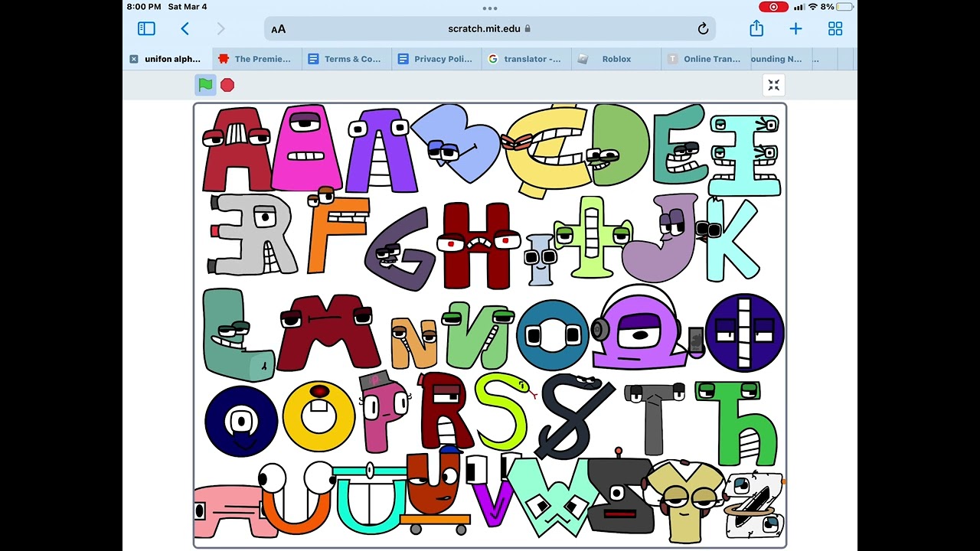Reload the scratch.mit.edu page

(703, 29)
